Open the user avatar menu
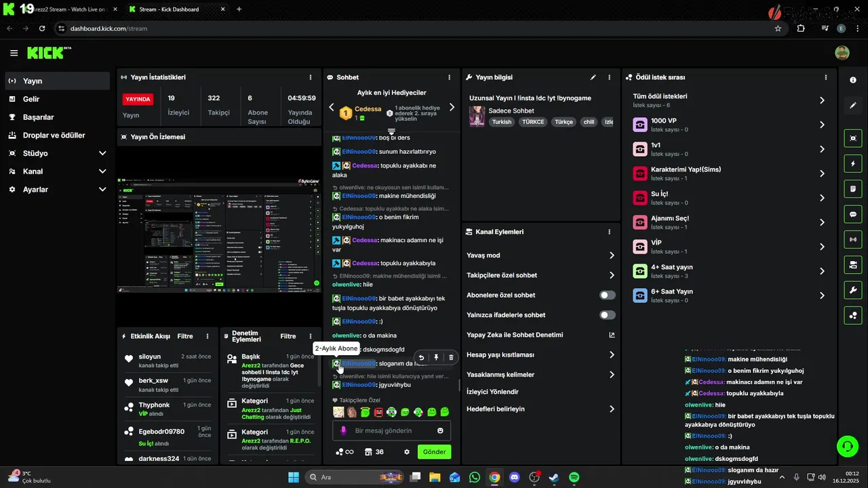Viewport: 868px width, 488px height. click(842, 53)
